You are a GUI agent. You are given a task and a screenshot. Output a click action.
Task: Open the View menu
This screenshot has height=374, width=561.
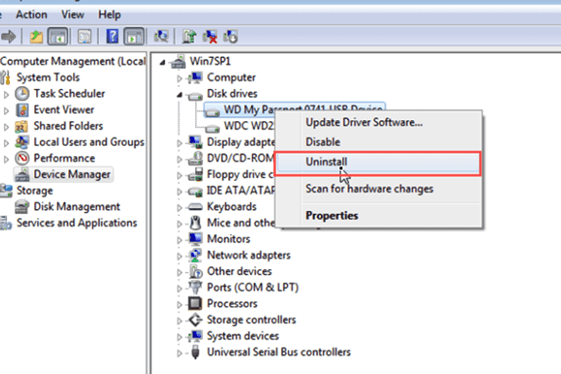73,15
